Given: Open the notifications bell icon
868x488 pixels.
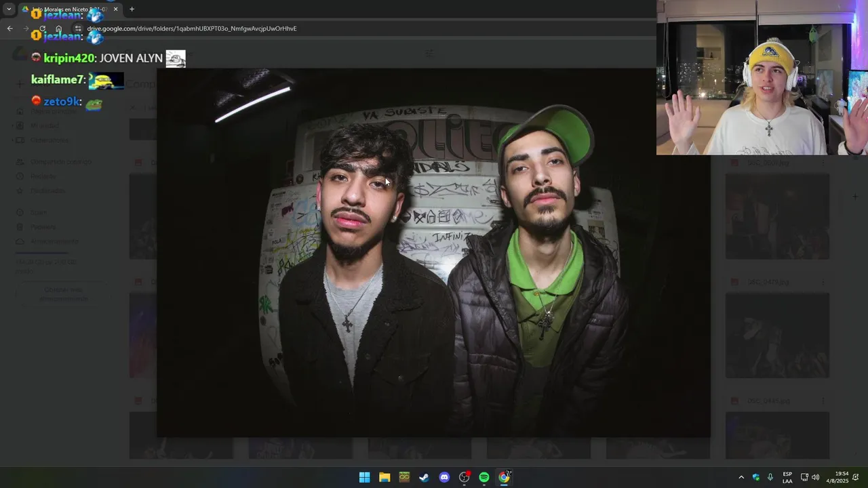Looking at the screenshot, I should click(x=856, y=477).
